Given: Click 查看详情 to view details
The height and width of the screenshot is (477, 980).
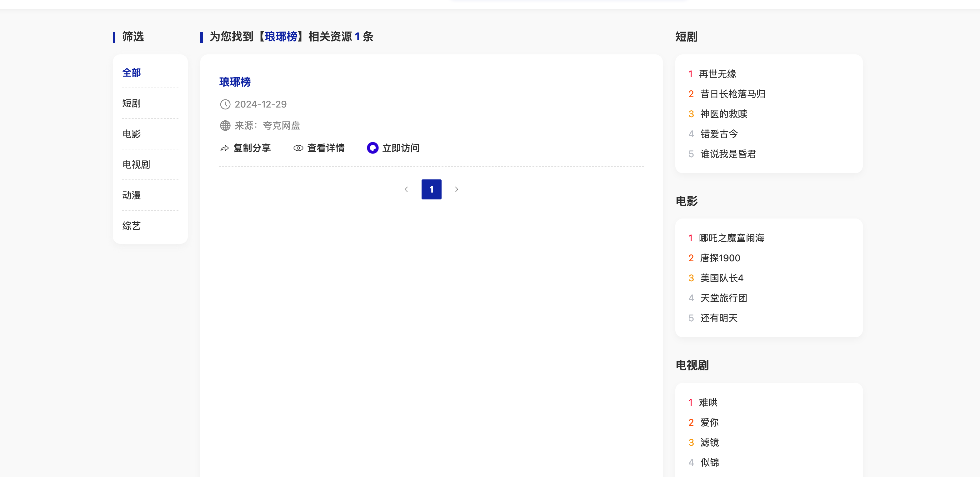Looking at the screenshot, I should point(326,148).
